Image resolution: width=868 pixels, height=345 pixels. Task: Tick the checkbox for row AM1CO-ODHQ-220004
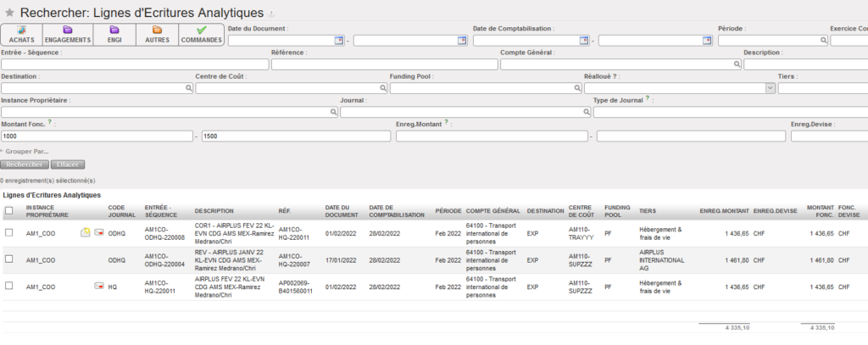[x=9, y=259]
